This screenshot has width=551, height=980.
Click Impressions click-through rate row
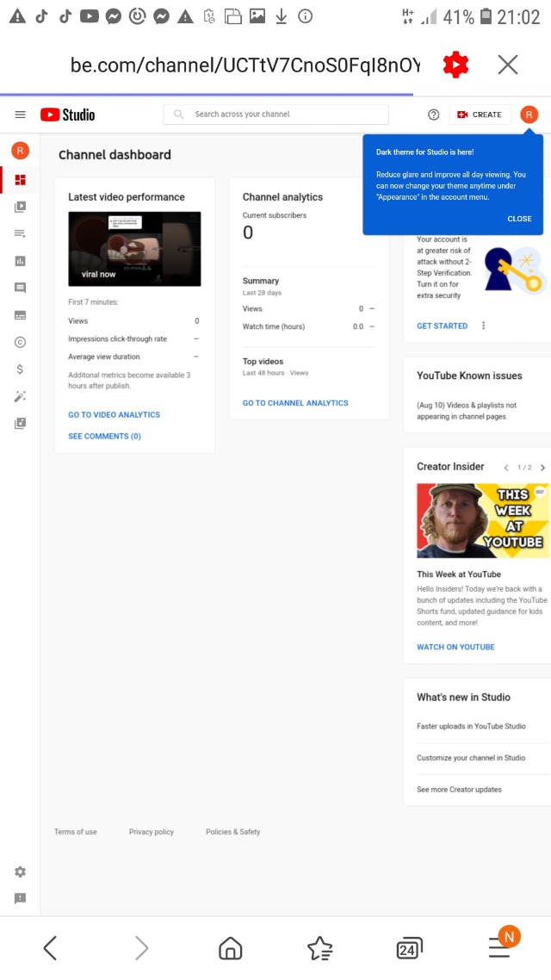133,338
